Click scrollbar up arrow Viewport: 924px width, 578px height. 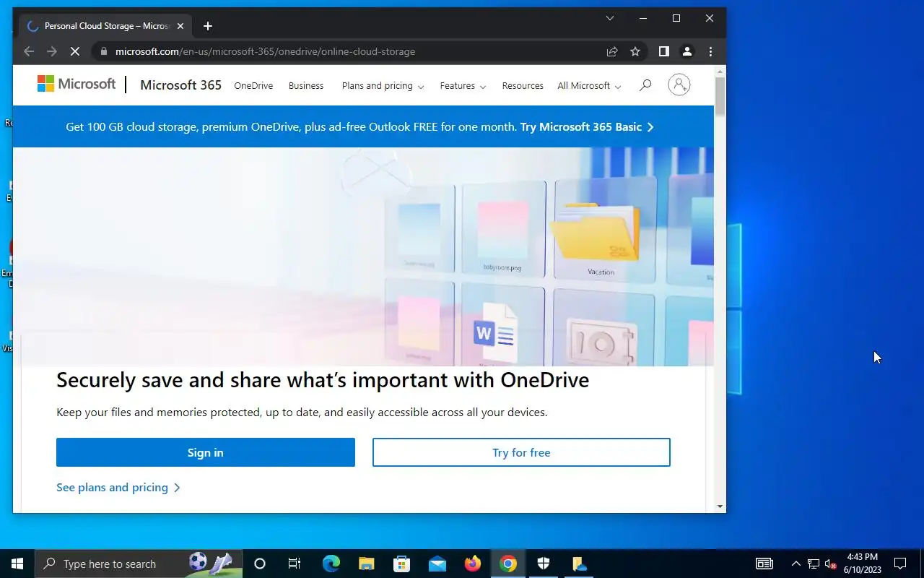pos(720,71)
